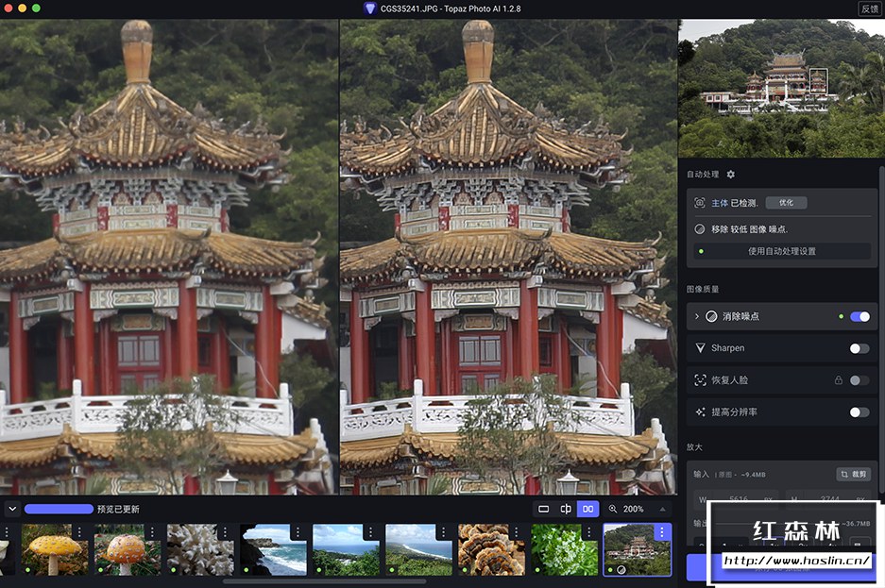This screenshot has width=885, height=588.
Task: Toggle off the 消除噪点 switch
Action: [x=859, y=316]
